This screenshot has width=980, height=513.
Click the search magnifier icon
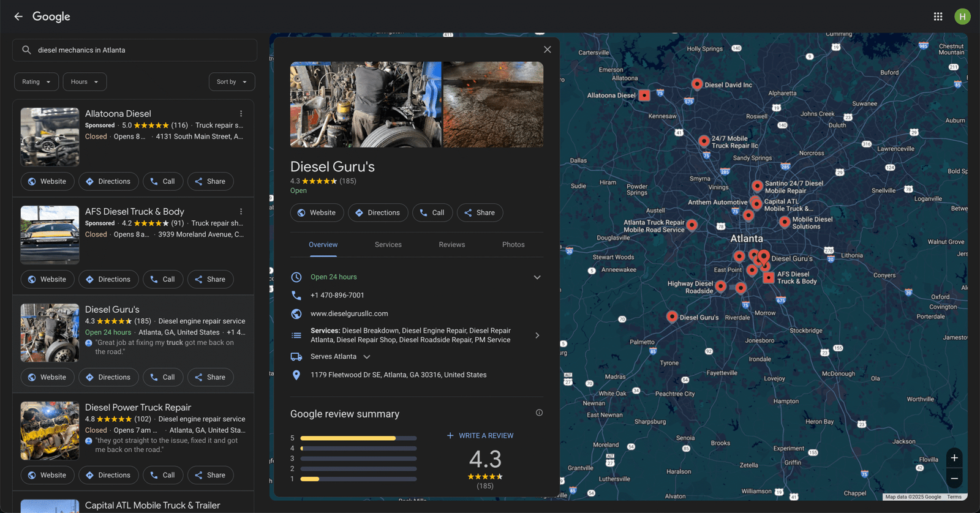[x=26, y=50]
